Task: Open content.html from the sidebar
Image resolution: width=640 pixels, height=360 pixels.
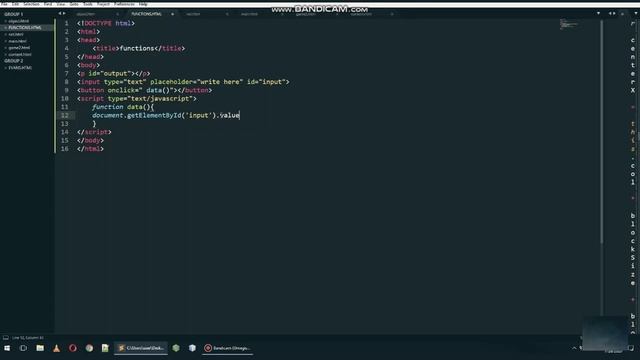Action: click(20, 54)
